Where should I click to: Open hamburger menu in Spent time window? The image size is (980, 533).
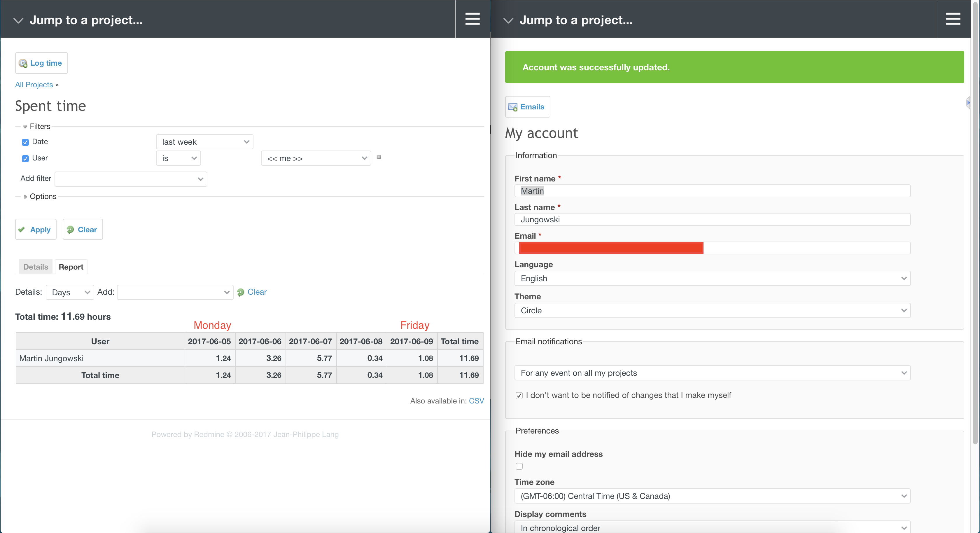click(x=472, y=19)
